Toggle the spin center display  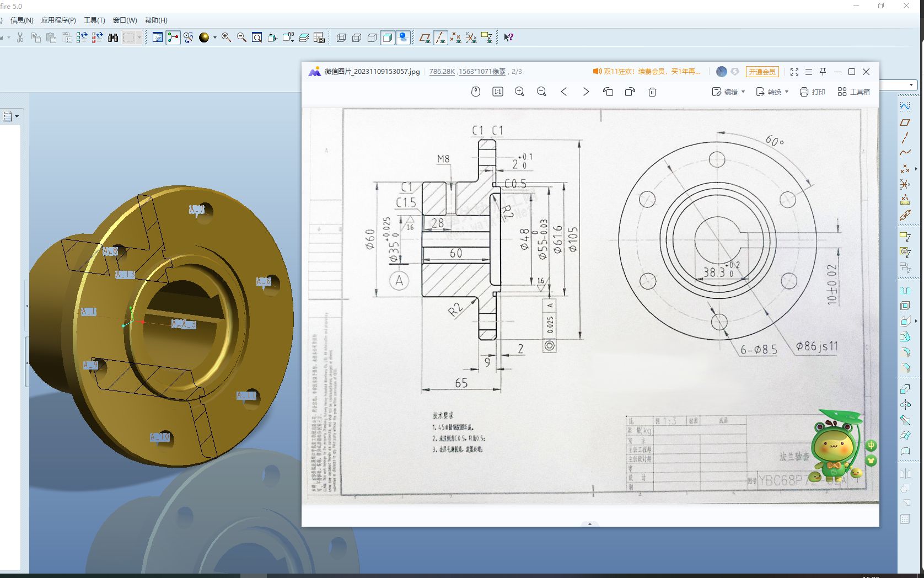(x=173, y=38)
